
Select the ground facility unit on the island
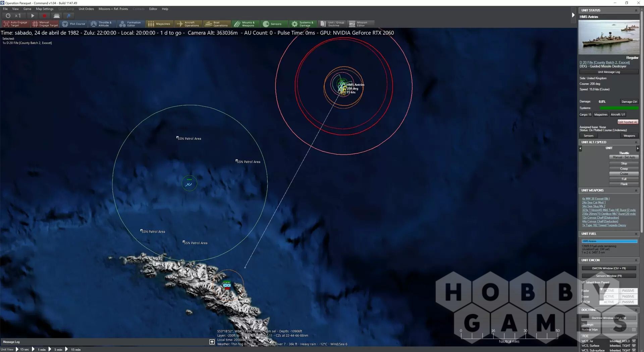click(227, 285)
